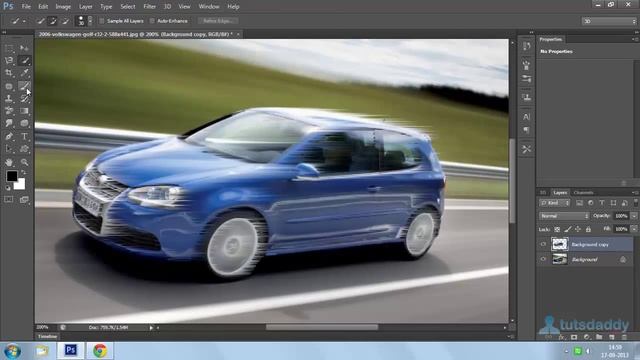Viewport: 640px width, 360px height.
Task: Select the Quick Selection tool in toolbox
Action: tap(24, 61)
